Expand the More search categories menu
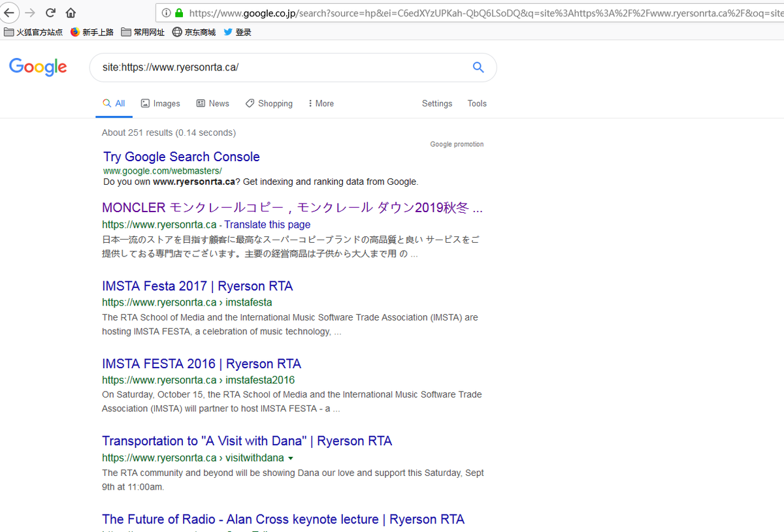Image resolution: width=784 pixels, height=532 pixels. tap(321, 103)
